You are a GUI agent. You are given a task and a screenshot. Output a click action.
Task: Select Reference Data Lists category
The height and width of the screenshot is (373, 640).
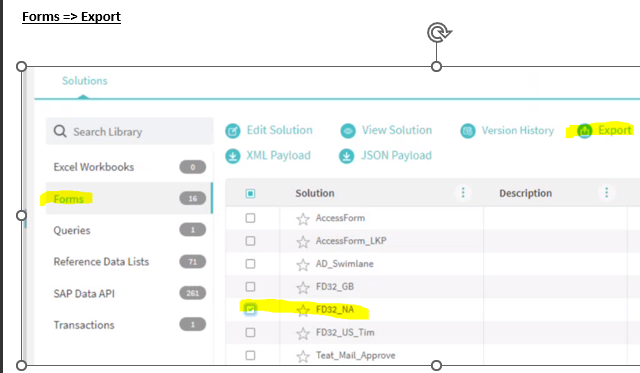(129, 262)
